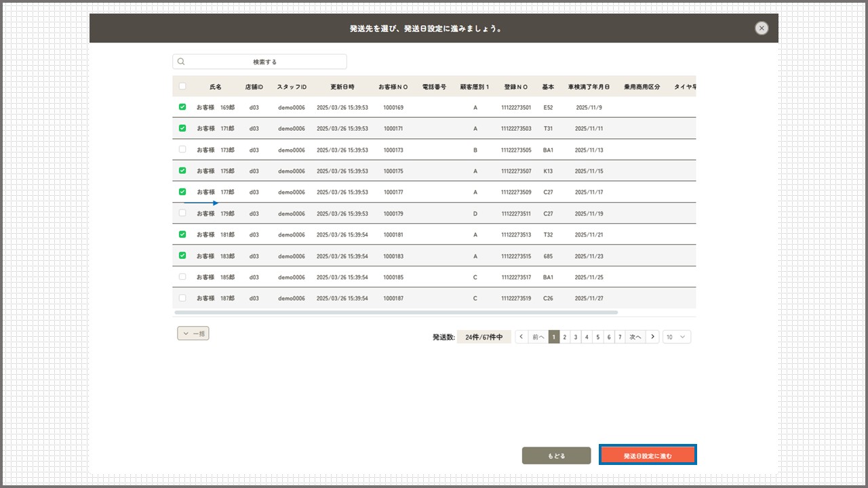The height and width of the screenshot is (488, 868).
Task: Open the rows-per-page dropdown showing 10
Action: click(677, 337)
